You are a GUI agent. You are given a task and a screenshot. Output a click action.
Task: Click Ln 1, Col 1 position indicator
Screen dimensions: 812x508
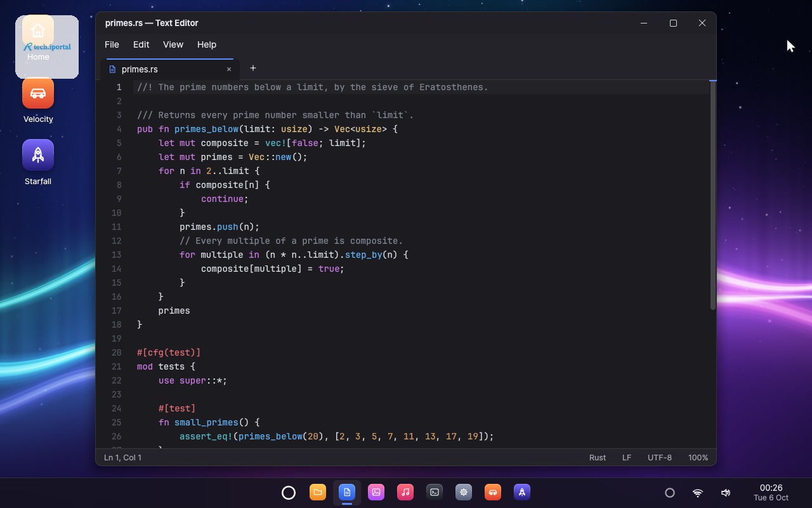(123, 457)
